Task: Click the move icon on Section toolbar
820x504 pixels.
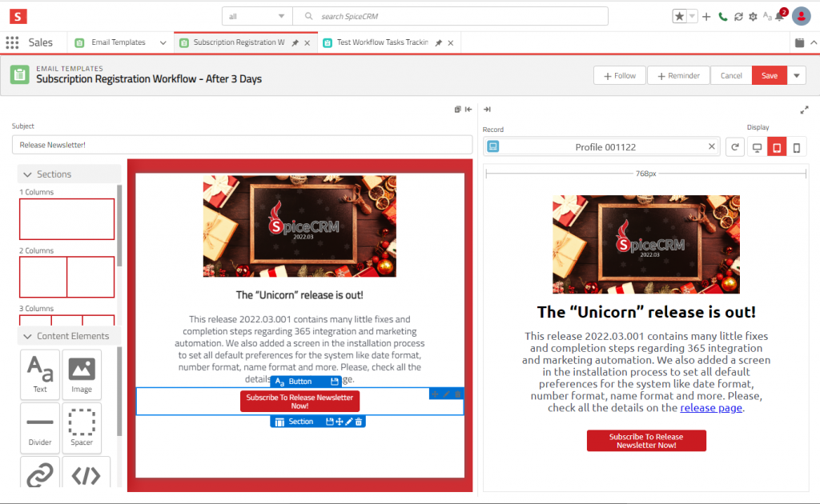Action: click(340, 422)
